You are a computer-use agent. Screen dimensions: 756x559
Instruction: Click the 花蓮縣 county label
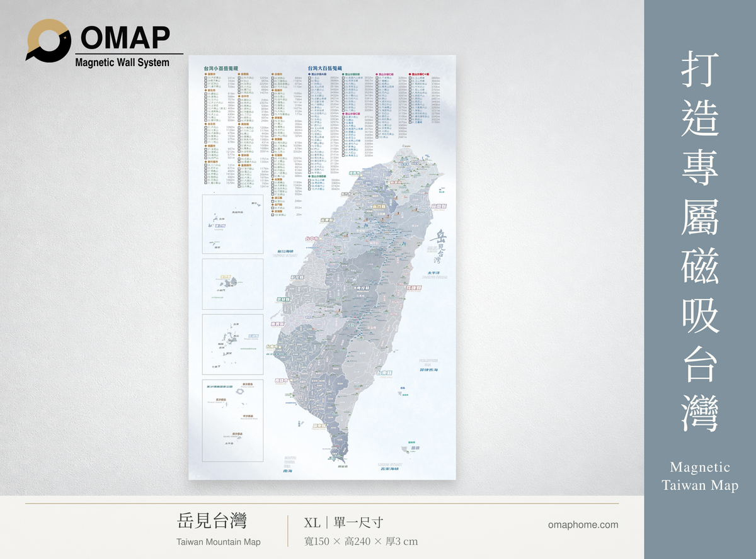click(x=414, y=287)
